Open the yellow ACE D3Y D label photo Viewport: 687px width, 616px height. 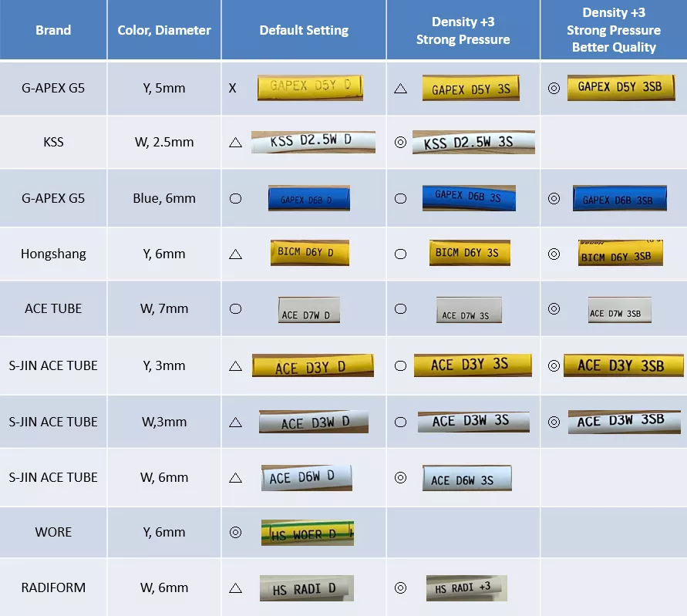[x=312, y=365]
